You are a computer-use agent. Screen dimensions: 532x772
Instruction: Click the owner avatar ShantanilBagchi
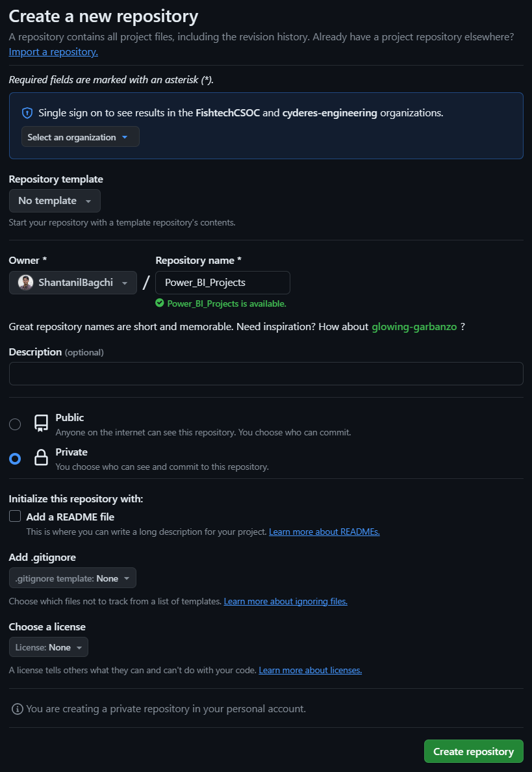(25, 283)
